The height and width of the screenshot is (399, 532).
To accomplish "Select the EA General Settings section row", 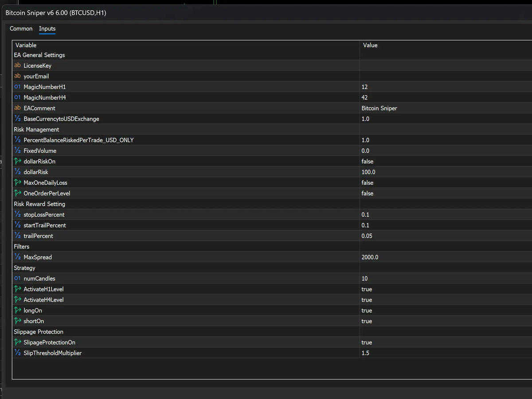I will pyautogui.click(x=272, y=55).
